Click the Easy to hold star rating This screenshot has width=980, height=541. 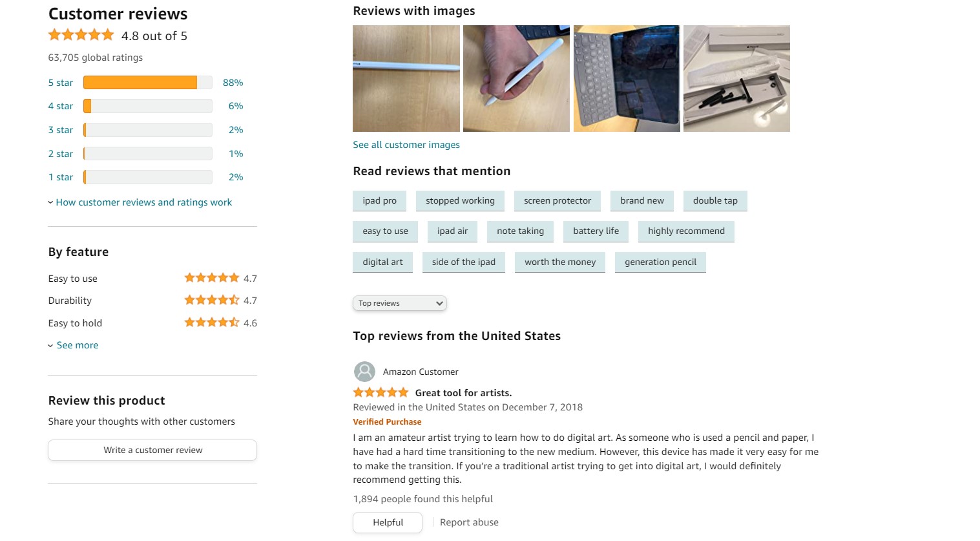coord(212,323)
